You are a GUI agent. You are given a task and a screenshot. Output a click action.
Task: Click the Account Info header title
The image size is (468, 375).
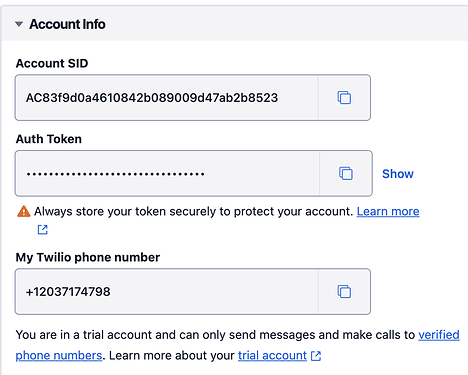tap(67, 24)
